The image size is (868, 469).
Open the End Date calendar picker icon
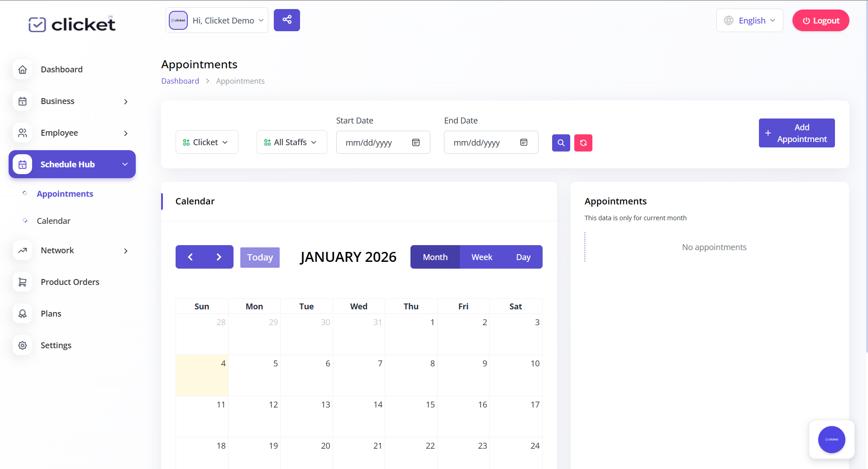click(x=524, y=142)
